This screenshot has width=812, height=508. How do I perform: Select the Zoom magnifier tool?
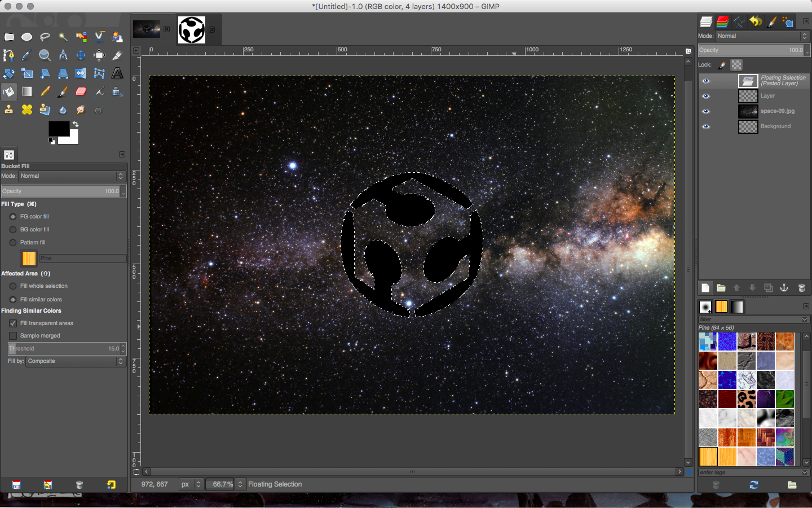[x=45, y=55]
